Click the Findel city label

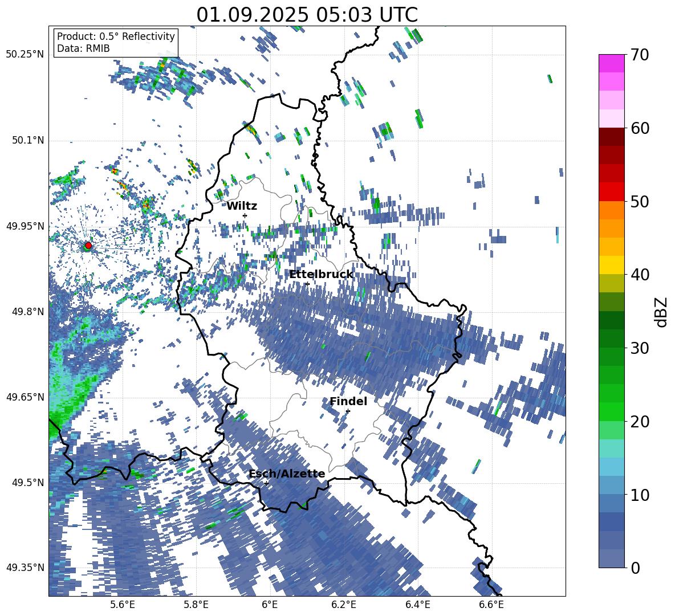348,401
